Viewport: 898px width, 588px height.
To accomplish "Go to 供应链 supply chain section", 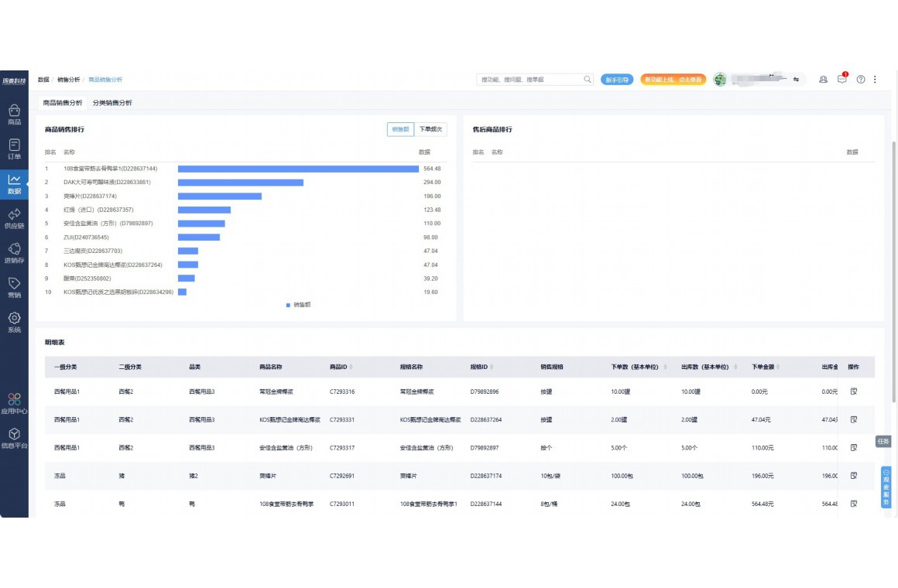I will coord(14,218).
